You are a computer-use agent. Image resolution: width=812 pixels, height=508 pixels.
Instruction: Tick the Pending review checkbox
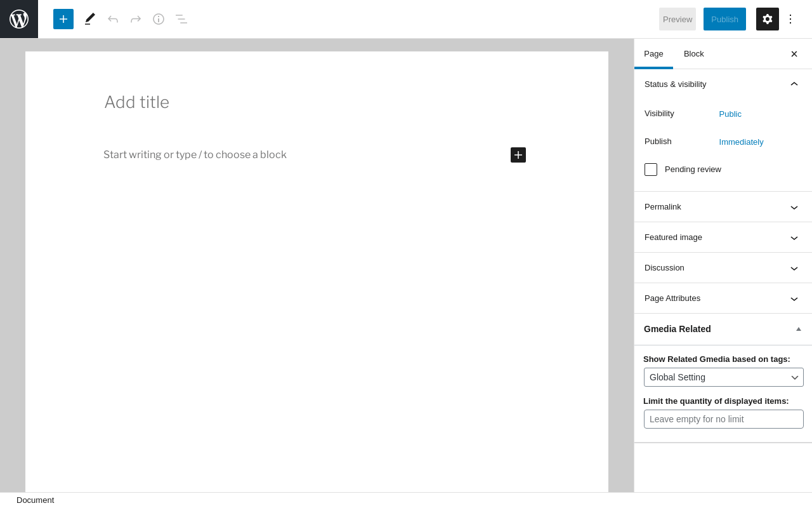tap(651, 170)
